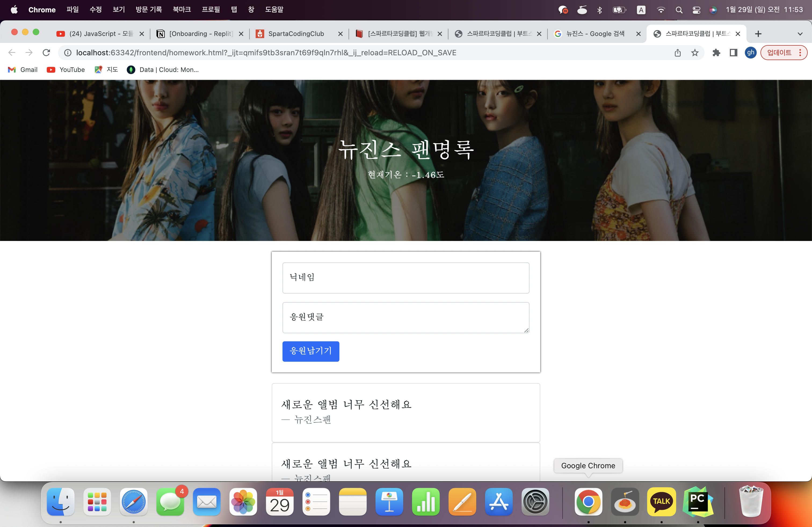Close the 뉴진스 Google 검색 tab
This screenshot has height=527, width=812.
638,34
